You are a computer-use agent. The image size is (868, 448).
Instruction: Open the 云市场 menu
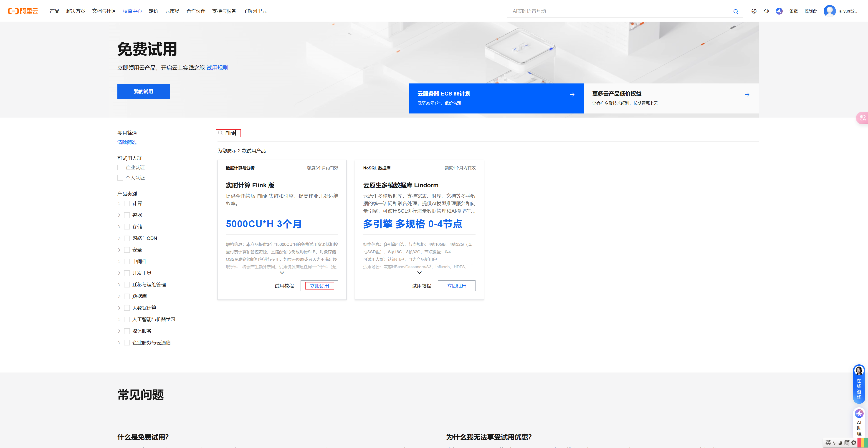coord(172,11)
